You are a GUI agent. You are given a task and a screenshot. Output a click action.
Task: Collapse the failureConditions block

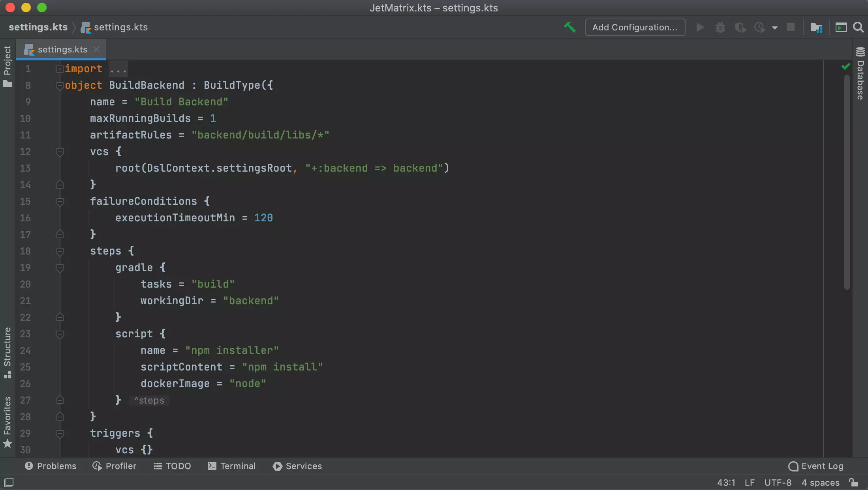(x=60, y=202)
